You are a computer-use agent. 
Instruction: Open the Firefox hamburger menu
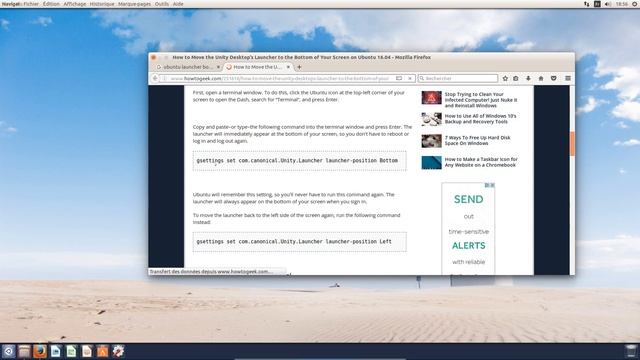click(568, 78)
